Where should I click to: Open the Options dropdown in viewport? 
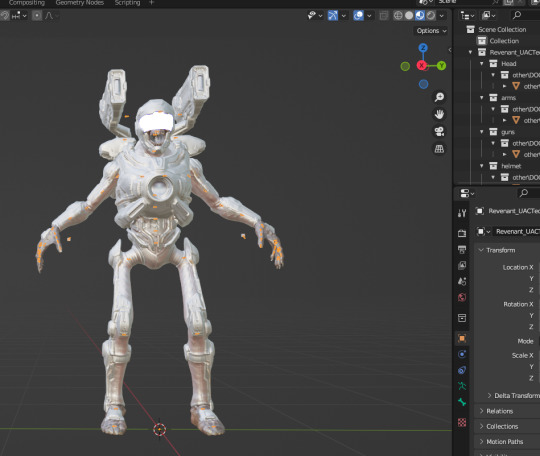click(x=431, y=31)
